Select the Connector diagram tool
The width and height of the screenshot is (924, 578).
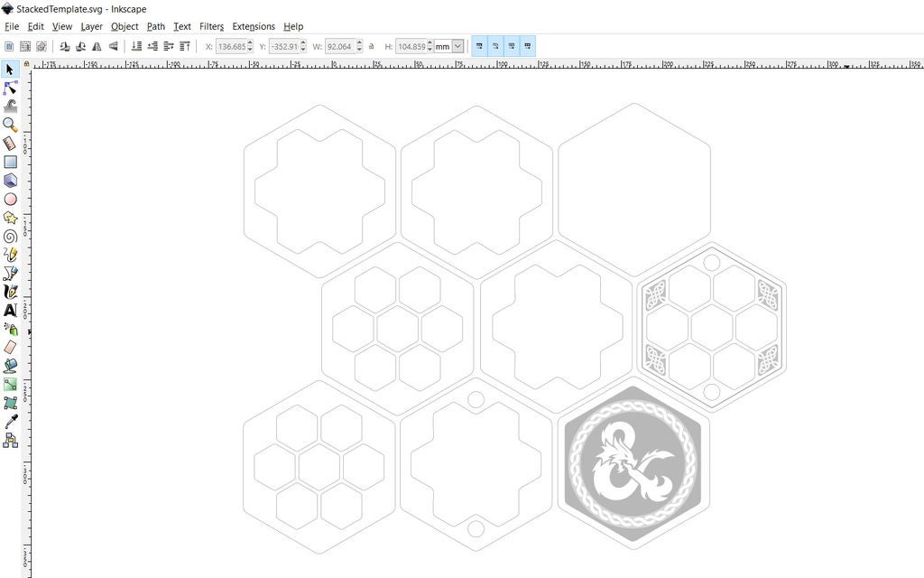[10, 440]
